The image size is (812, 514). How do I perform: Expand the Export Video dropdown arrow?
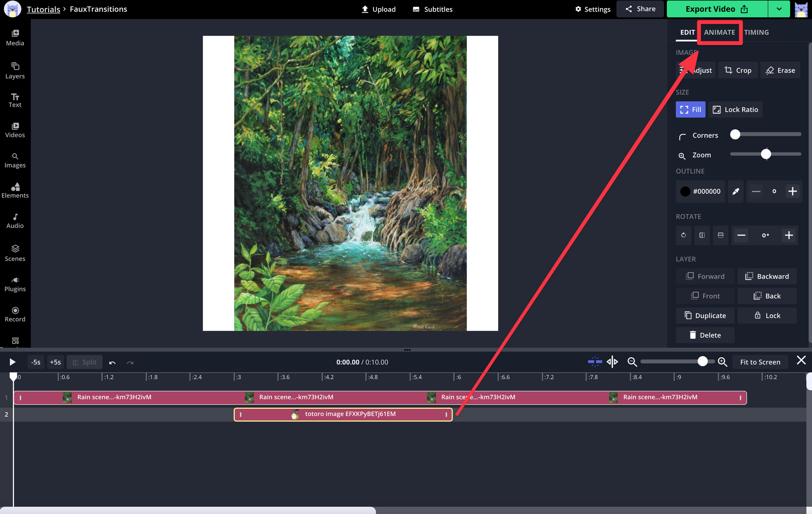click(x=779, y=9)
